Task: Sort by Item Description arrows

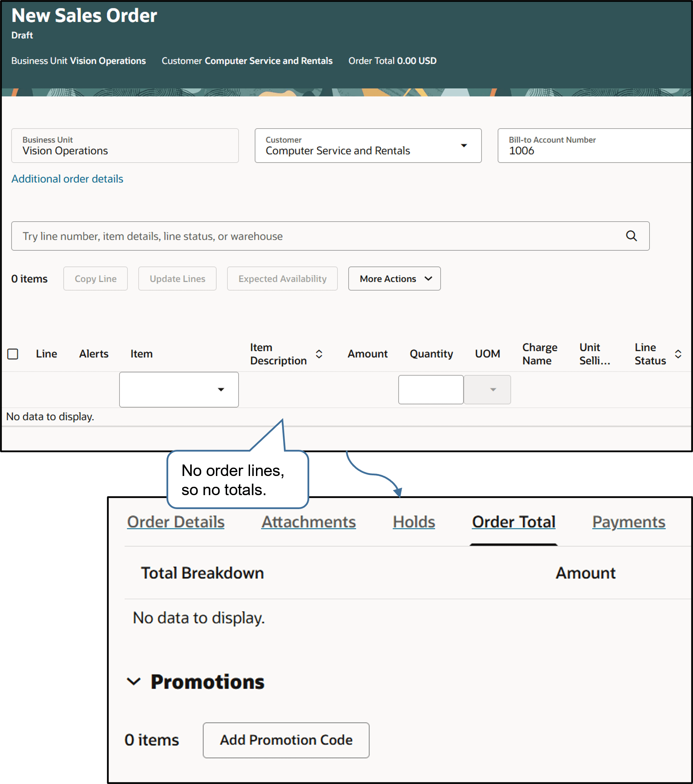Action: click(319, 354)
